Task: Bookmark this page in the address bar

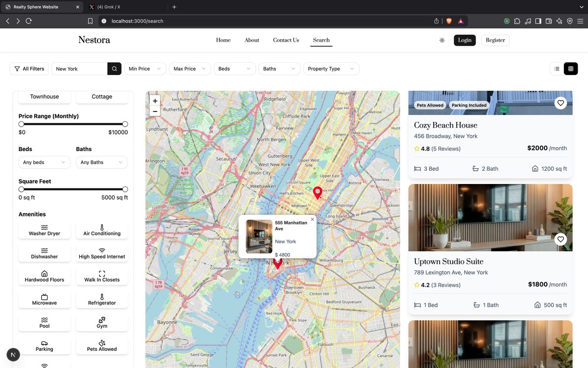Action: [90, 21]
